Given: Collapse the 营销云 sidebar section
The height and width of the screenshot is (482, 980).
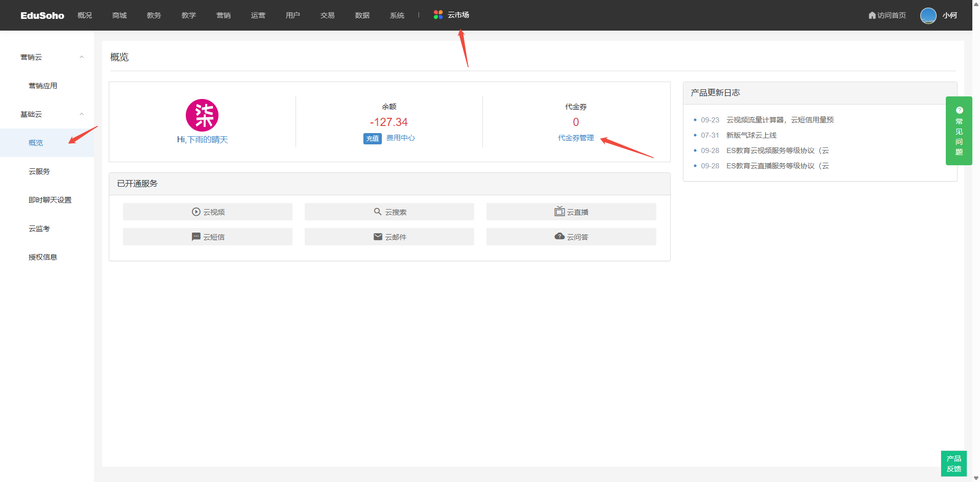Looking at the screenshot, I should pos(82,57).
